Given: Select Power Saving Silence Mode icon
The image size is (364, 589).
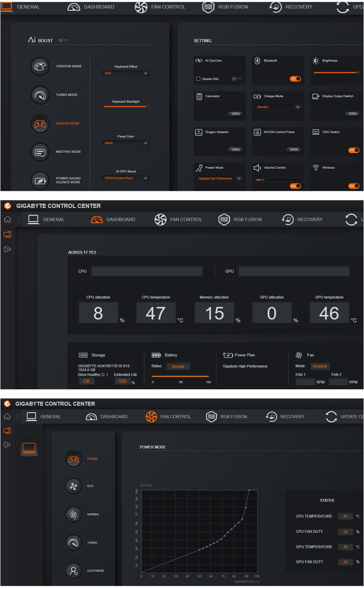Looking at the screenshot, I should (40, 181).
